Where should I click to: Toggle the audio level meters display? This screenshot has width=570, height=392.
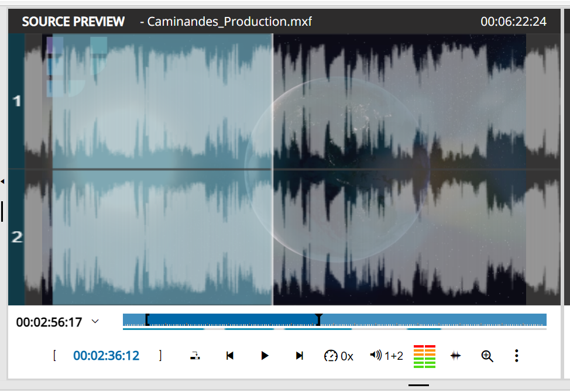424,355
